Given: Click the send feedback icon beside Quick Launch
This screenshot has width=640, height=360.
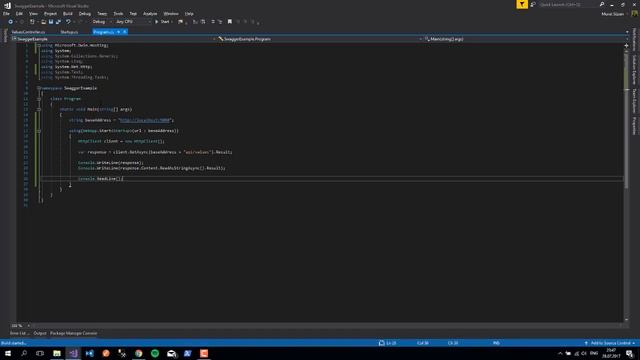Looking at the screenshot, I should pyautogui.click(x=533, y=4).
